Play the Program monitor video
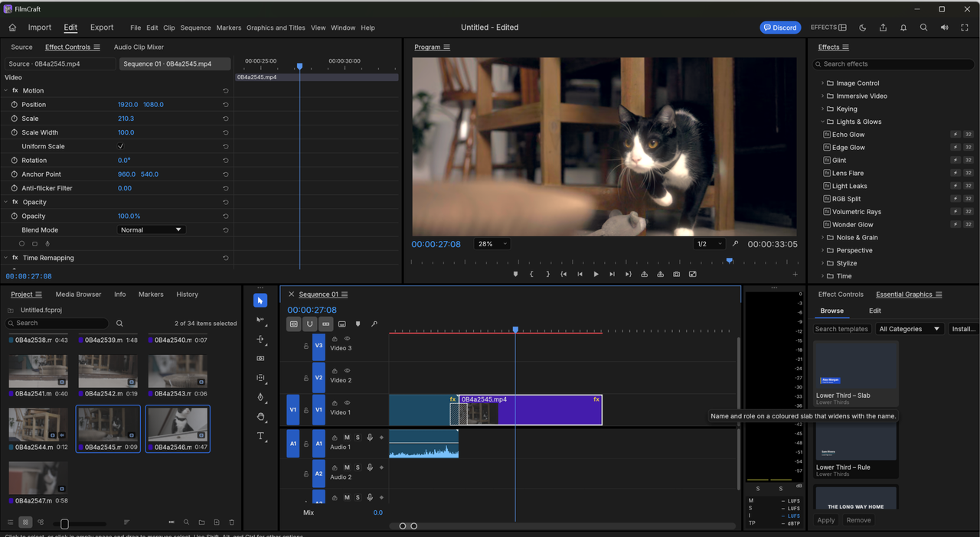980x537 pixels. point(596,274)
